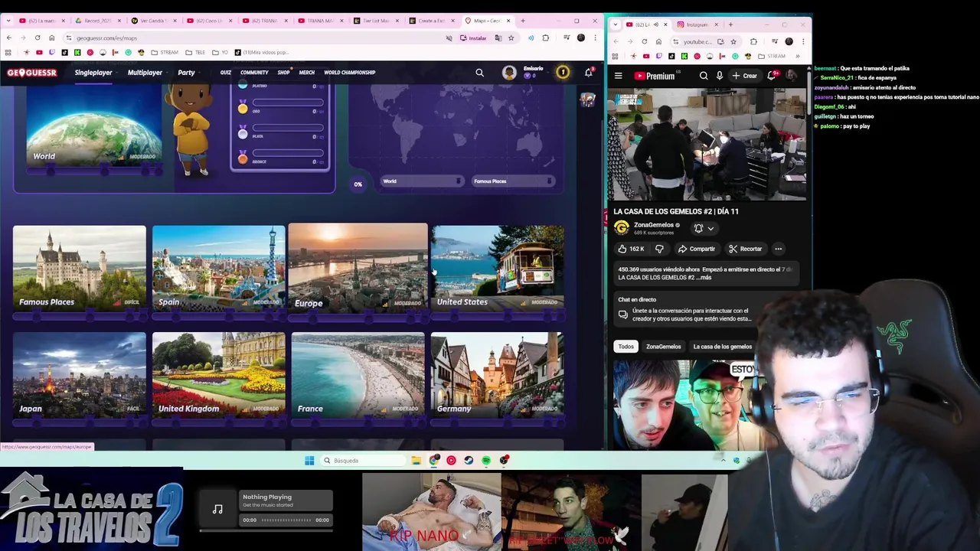Open the Germany map card
The height and width of the screenshot is (551, 980).
coord(497,374)
